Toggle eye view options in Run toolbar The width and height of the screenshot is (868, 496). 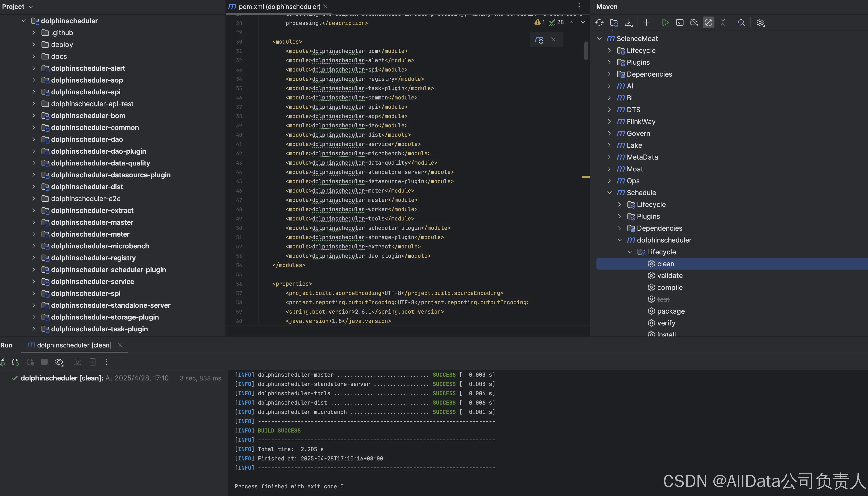tap(59, 362)
